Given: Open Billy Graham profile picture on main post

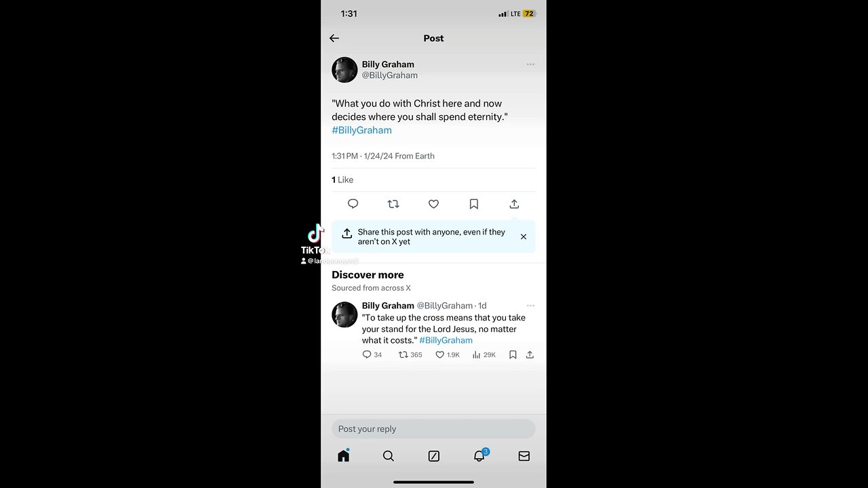Looking at the screenshot, I should (344, 70).
